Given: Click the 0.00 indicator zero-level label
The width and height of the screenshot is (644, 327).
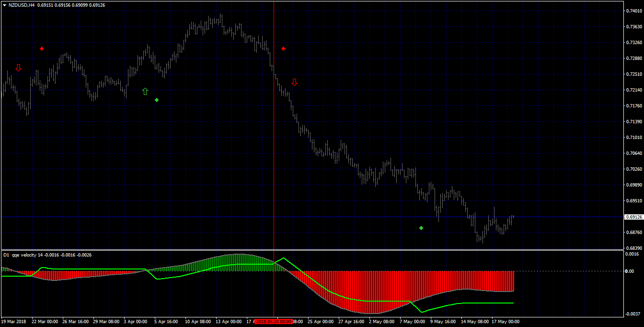Looking at the screenshot, I should tap(631, 271).
